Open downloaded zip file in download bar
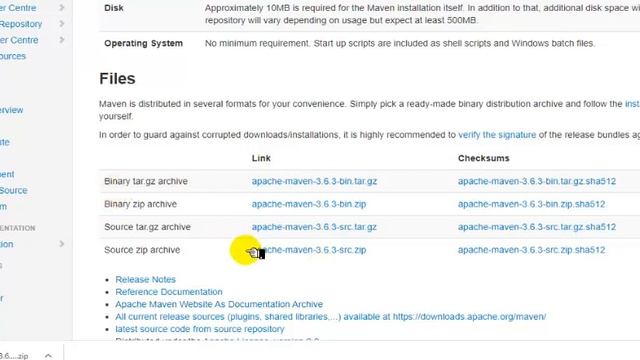 14,356
